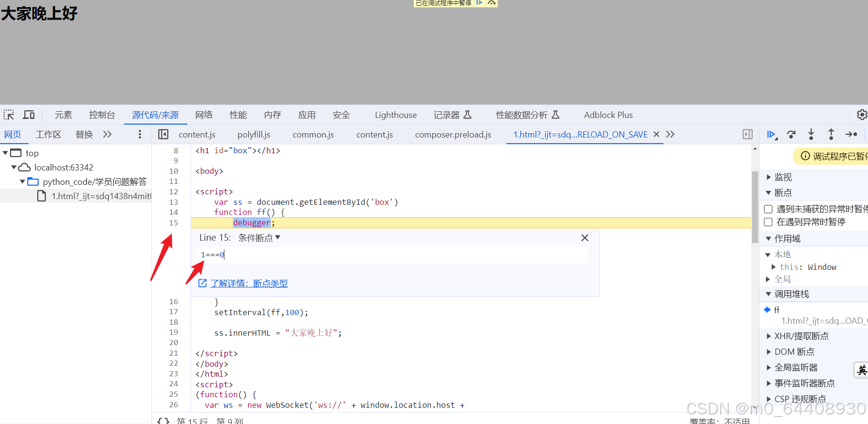Step over from the page paused overlay
The image size is (868, 424).
coord(491,3)
